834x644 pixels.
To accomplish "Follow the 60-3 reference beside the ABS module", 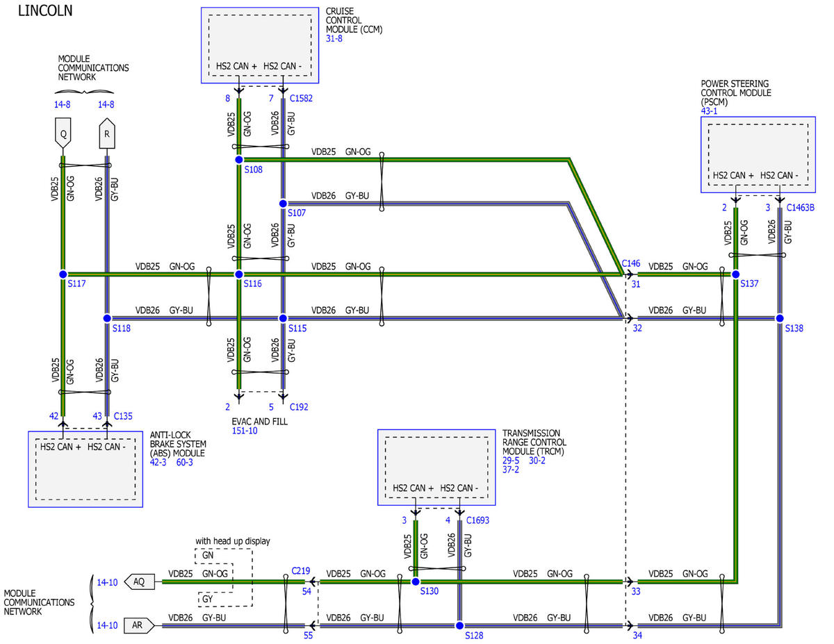I will [184, 462].
